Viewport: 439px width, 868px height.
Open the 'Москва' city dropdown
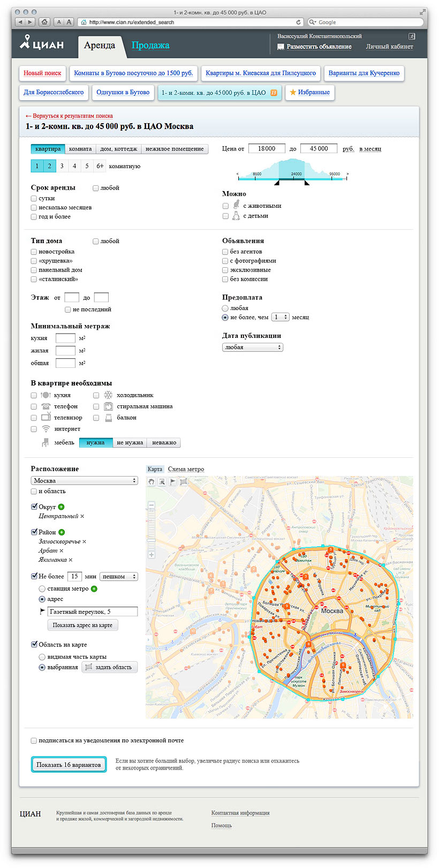[x=84, y=481]
